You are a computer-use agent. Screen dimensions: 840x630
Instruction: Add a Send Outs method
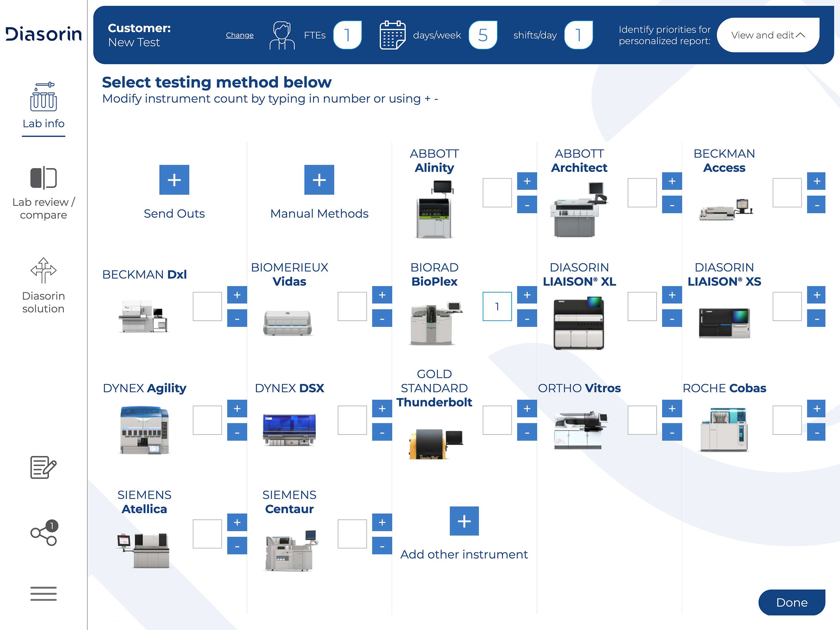174,180
